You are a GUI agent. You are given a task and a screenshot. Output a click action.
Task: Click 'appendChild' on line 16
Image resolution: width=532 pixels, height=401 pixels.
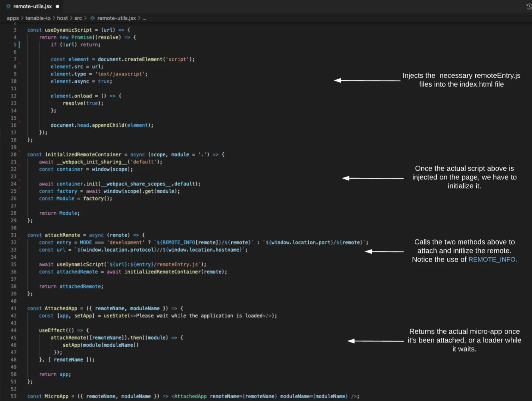click(108, 125)
